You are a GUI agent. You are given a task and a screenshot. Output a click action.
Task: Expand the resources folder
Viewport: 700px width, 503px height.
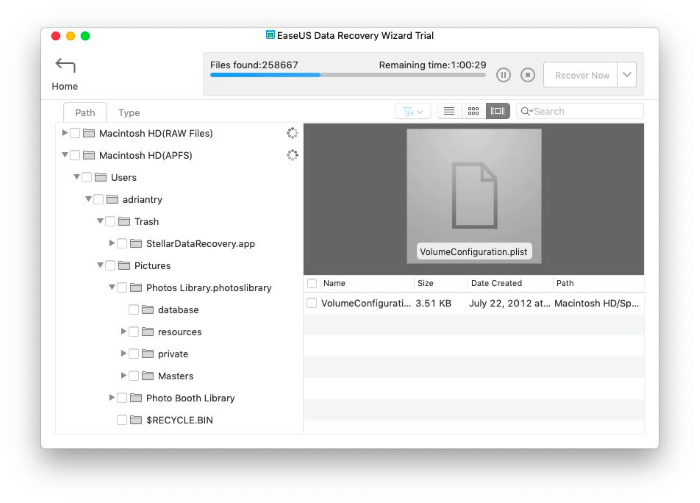pos(124,331)
